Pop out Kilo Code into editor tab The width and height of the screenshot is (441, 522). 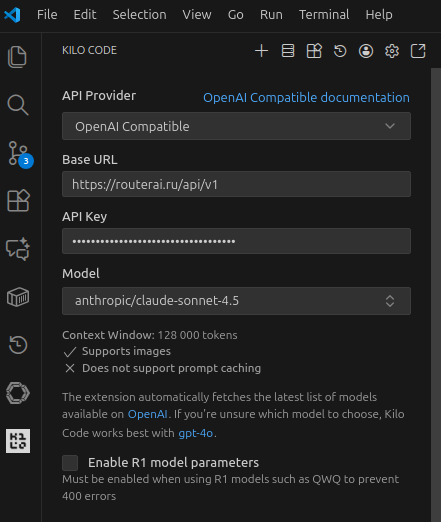click(418, 51)
